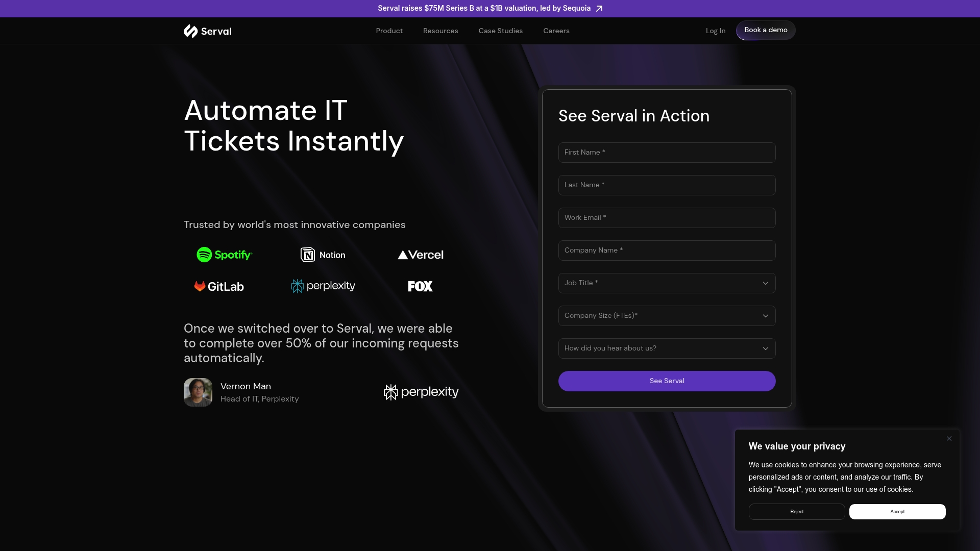Click the Spotify logo
980x551 pixels.
(225, 255)
